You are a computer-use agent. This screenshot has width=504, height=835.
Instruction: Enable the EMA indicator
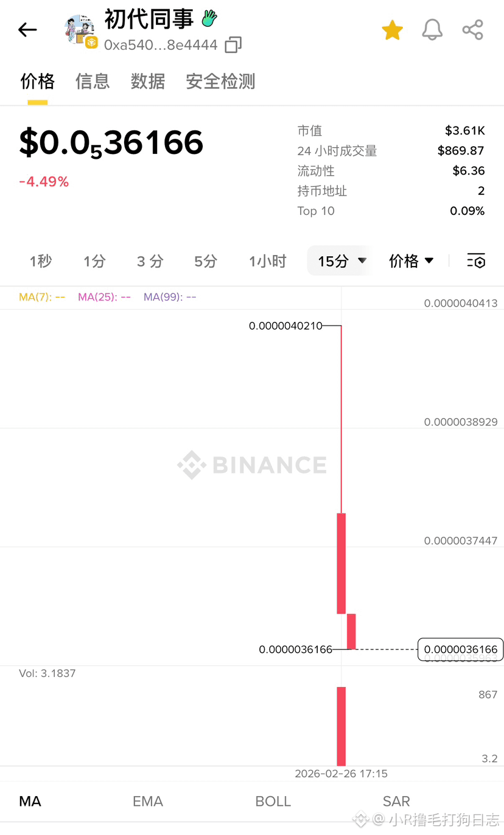point(148,801)
